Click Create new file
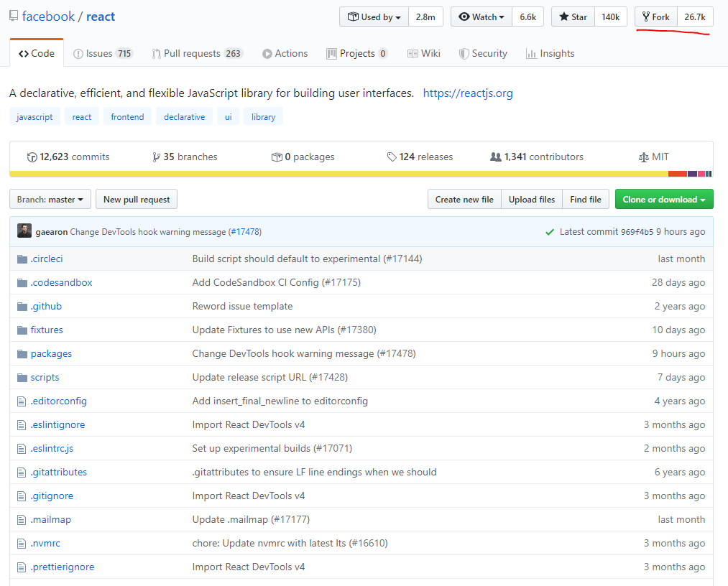The width and height of the screenshot is (728, 586). 464,199
